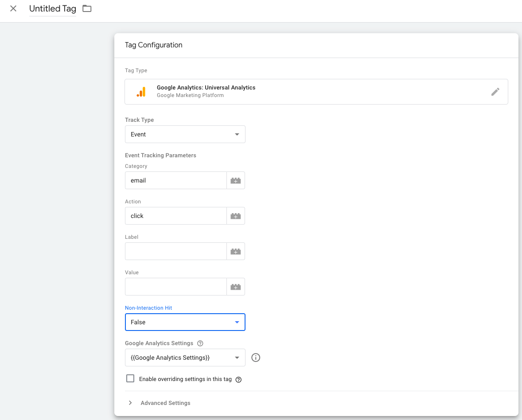Enable overriding settings in this tag
The image size is (522, 420).
[x=130, y=378]
